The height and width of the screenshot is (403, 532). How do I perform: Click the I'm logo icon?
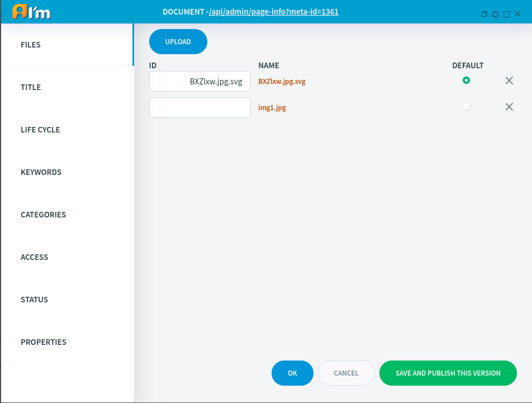31,12
